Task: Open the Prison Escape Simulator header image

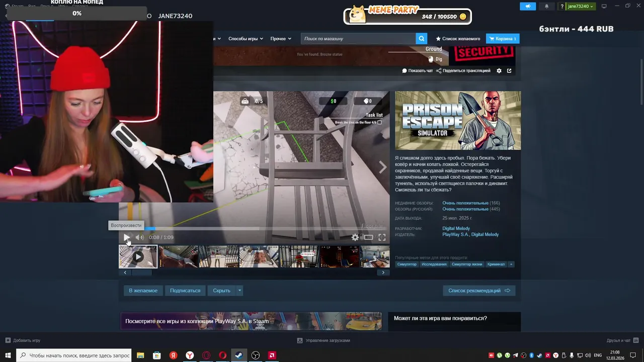Action: click(x=458, y=120)
